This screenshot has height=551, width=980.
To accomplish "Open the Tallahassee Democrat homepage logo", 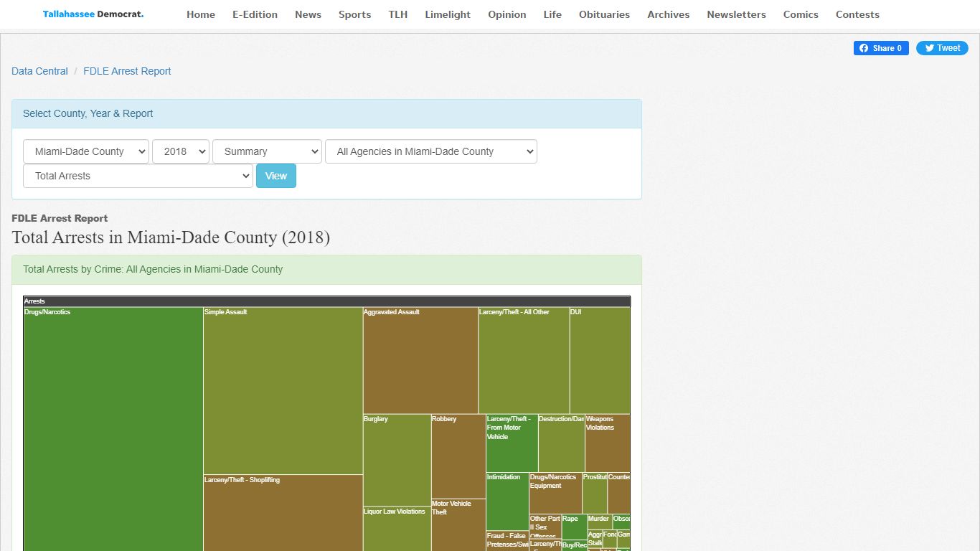I will 93,14.
